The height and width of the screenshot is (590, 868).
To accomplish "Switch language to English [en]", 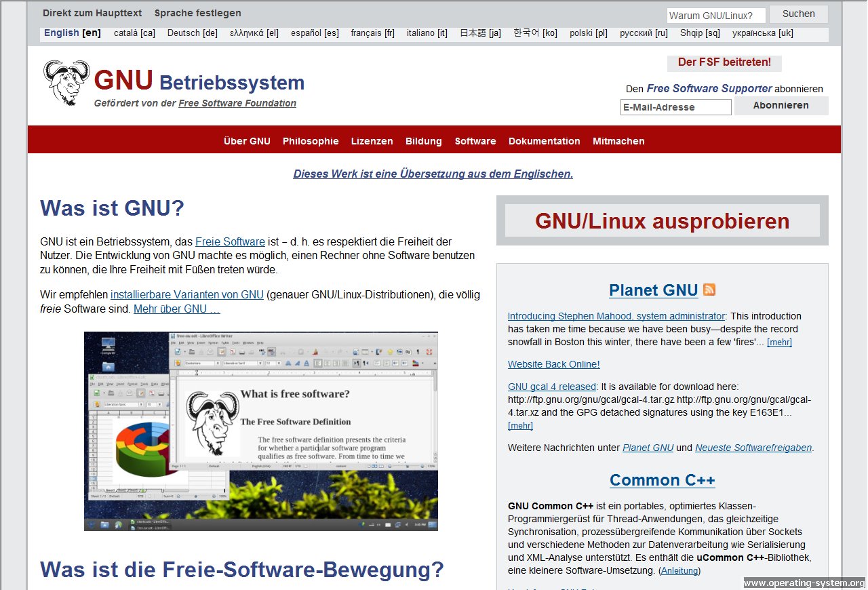I will click(x=73, y=33).
